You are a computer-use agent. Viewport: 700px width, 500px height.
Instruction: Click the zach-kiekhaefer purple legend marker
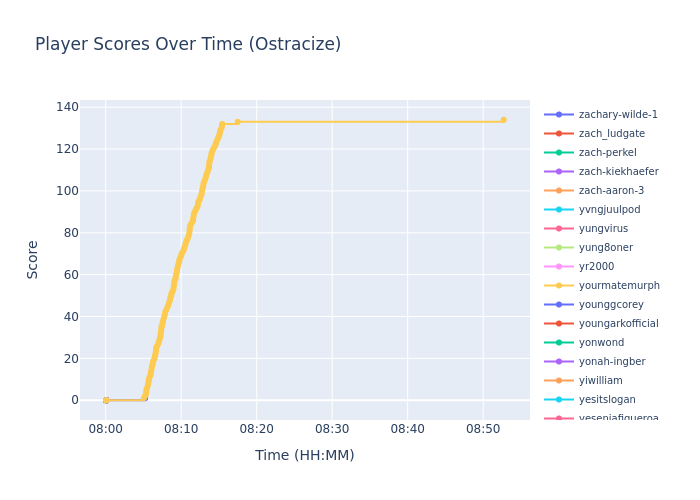pyautogui.click(x=559, y=172)
